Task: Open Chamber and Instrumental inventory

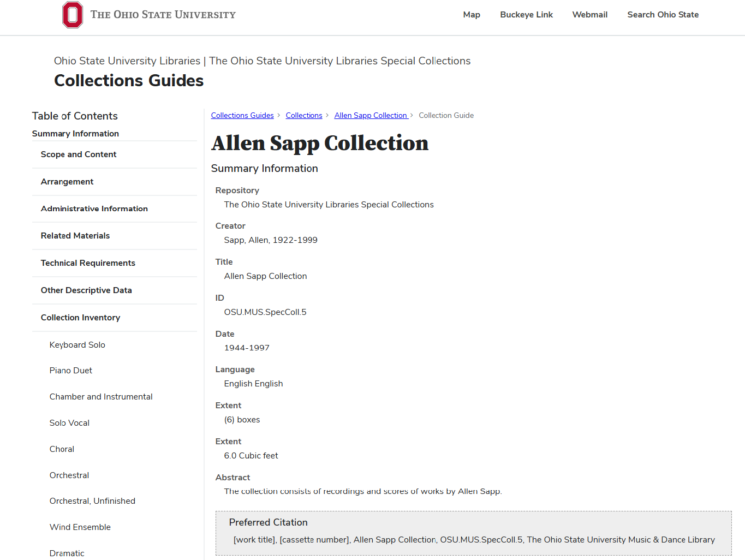Action: click(101, 397)
